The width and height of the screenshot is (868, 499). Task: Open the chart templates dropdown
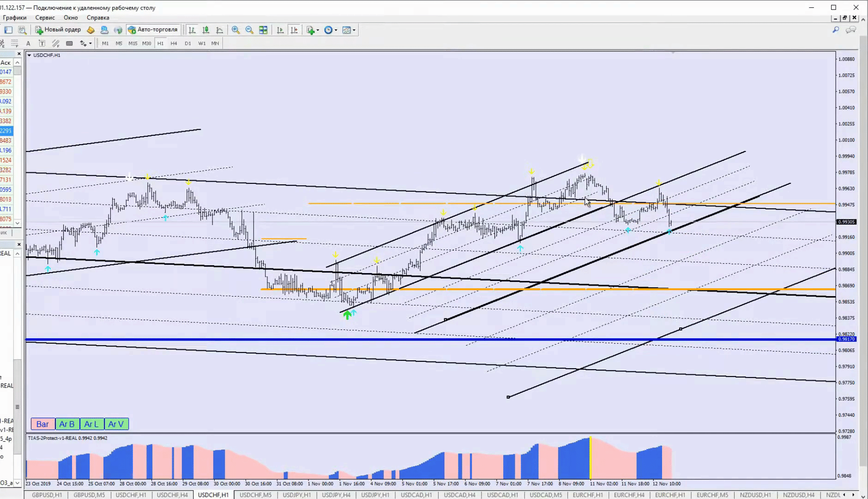(x=349, y=30)
